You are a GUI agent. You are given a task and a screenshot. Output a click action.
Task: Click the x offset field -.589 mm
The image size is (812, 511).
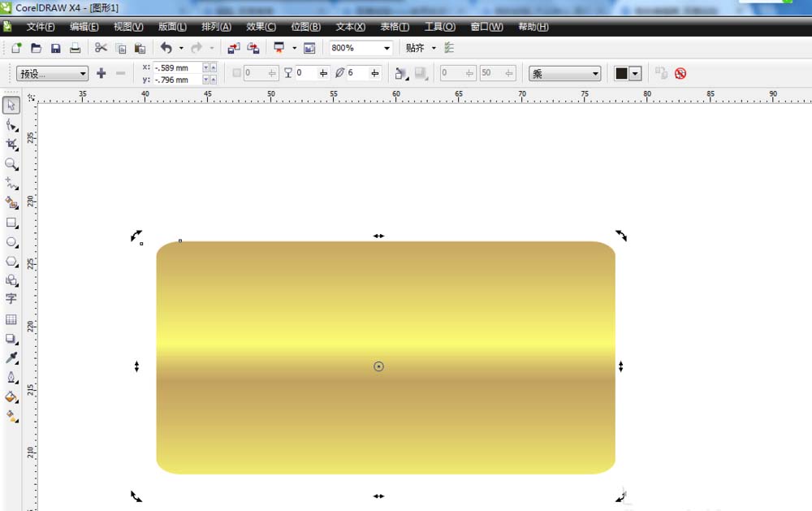(178, 68)
